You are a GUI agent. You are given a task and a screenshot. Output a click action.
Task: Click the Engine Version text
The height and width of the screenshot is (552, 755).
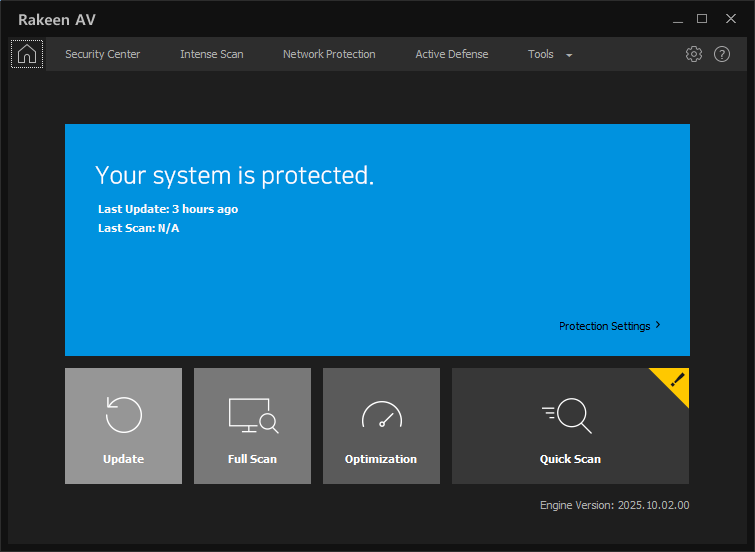click(x=614, y=505)
